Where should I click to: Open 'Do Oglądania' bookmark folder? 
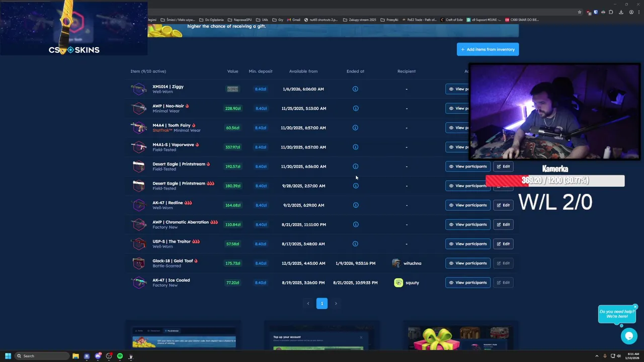[211, 20]
